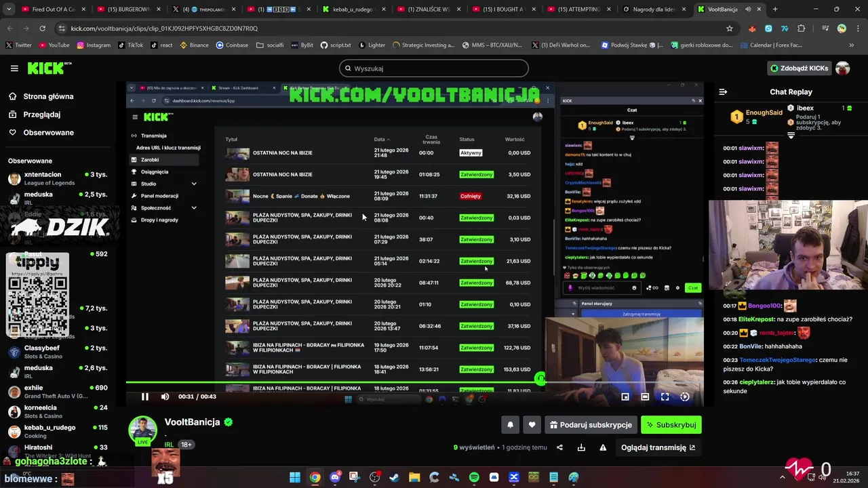
Task: Bookmark this page with the star
Action: pyautogui.click(x=730, y=28)
